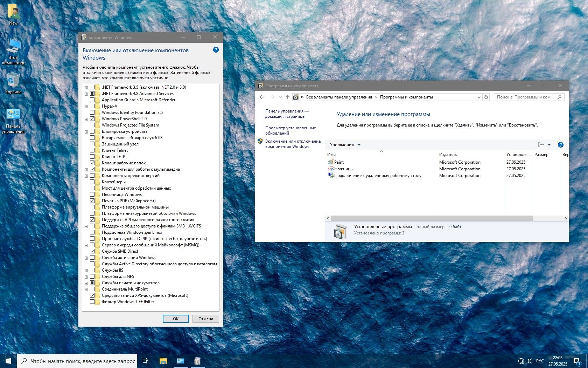Click the refresh icon beside address bar
This screenshot has width=588, height=368.
[x=486, y=97]
